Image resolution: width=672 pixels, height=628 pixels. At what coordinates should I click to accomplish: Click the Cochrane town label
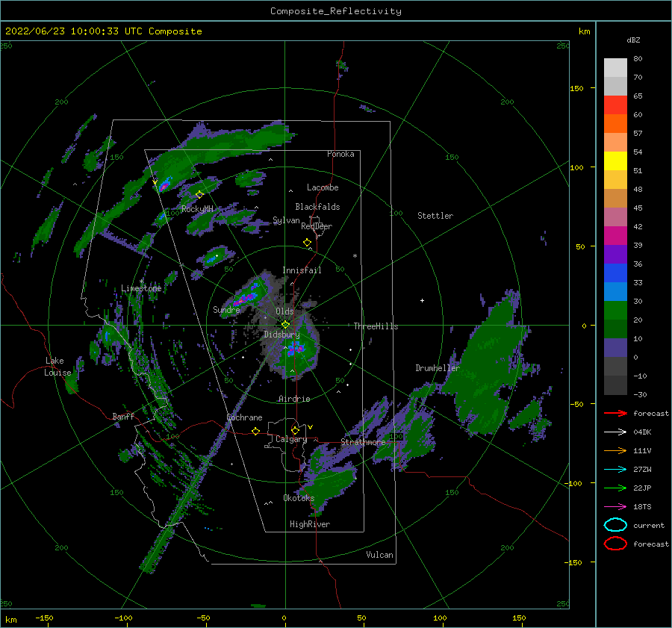244,417
